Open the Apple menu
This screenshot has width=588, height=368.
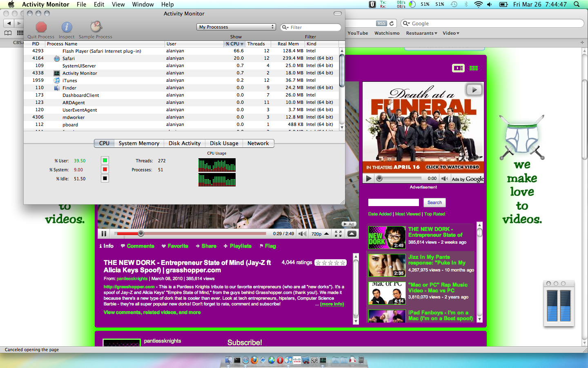click(11, 4)
